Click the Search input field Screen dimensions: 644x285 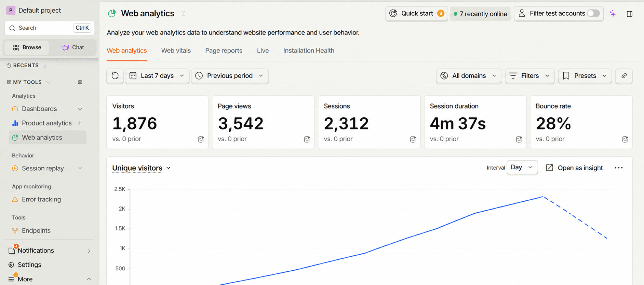point(50,28)
